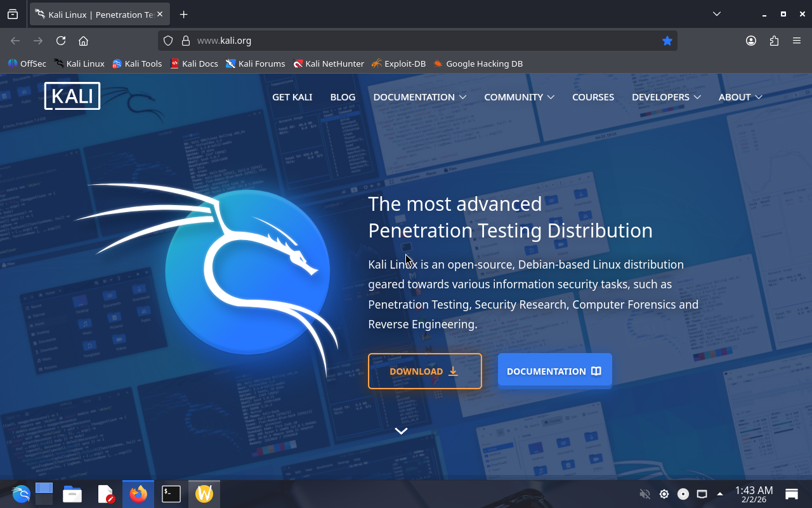
Task: Open the Firefox extensions puzzle icon
Action: (774, 41)
